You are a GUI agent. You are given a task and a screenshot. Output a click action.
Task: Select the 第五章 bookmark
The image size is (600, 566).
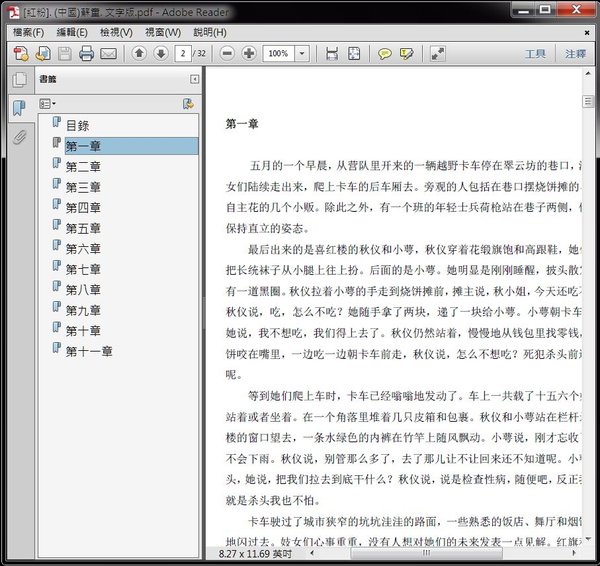pos(83,228)
